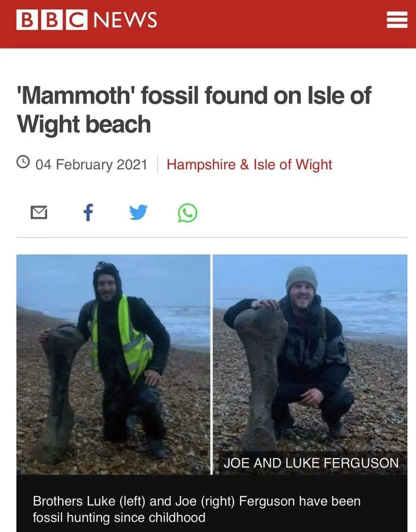The height and width of the screenshot is (532, 416).
Task: Share the article on Facebook
Action: (x=89, y=213)
